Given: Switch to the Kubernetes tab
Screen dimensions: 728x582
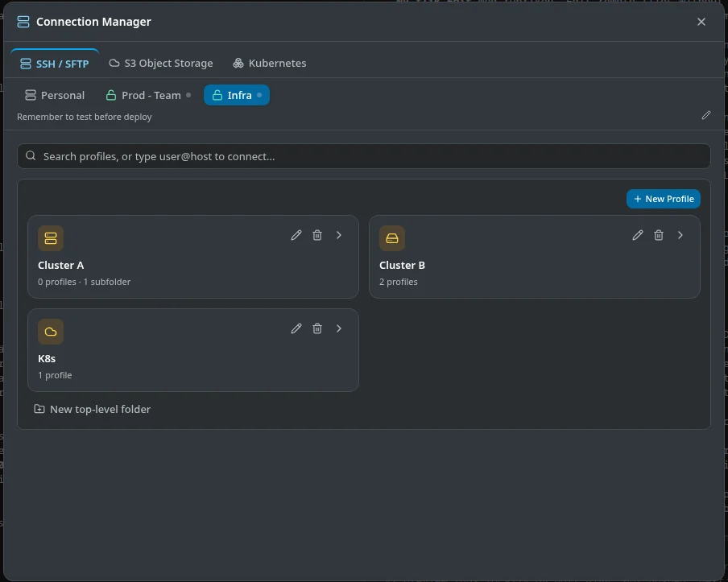Looking at the screenshot, I should [x=270, y=63].
